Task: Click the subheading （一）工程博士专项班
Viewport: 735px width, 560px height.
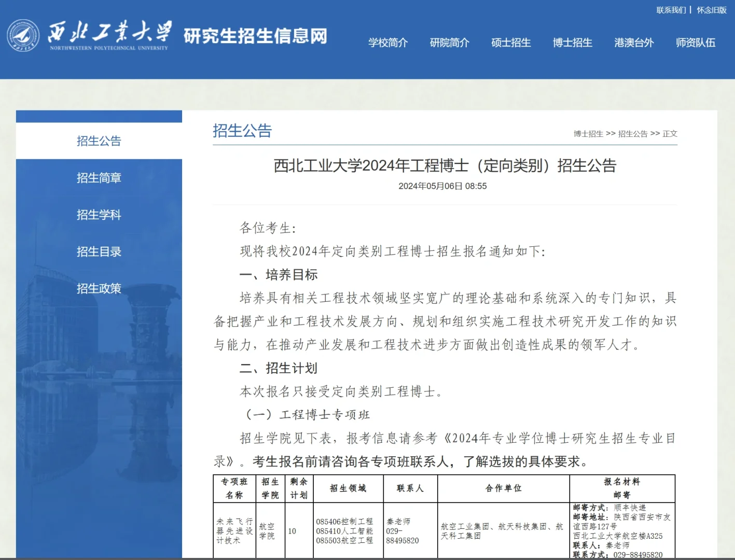Action: 305,415
